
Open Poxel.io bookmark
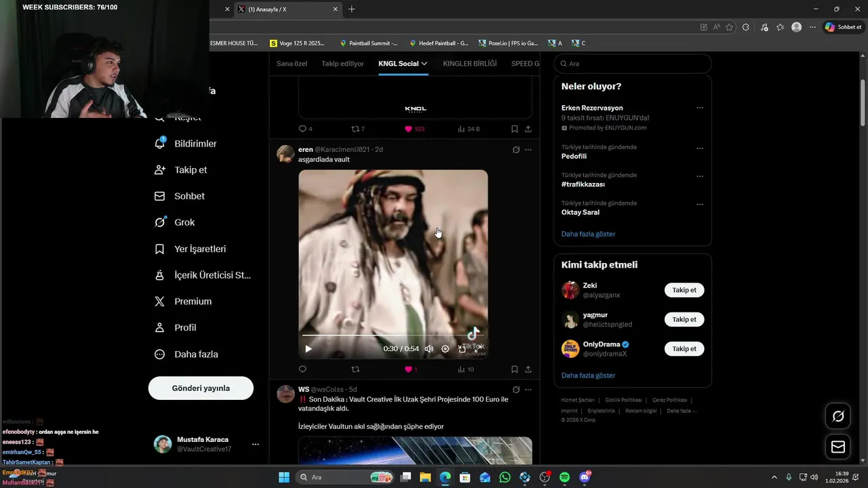[x=508, y=43]
